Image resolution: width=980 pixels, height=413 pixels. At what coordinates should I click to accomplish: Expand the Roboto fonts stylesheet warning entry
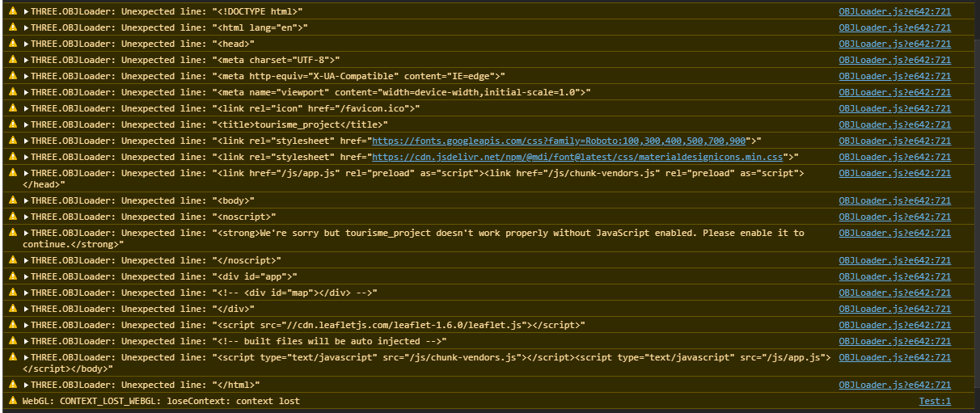(26, 141)
